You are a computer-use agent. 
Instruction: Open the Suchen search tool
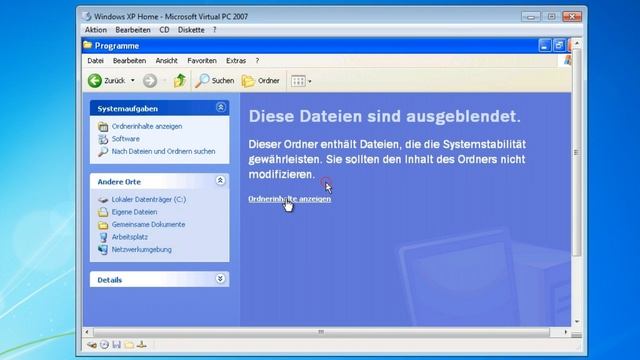pos(215,81)
